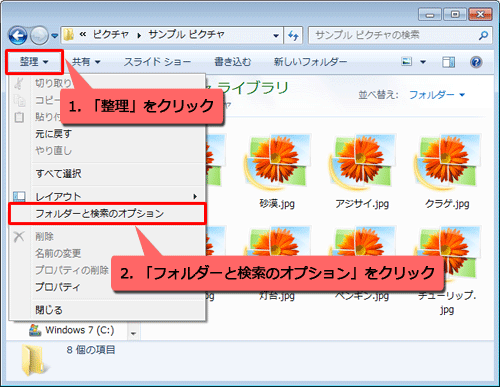Open the 並べ替え フォルダー dropdown
This screenshot has width=500, height=387.
437,95
